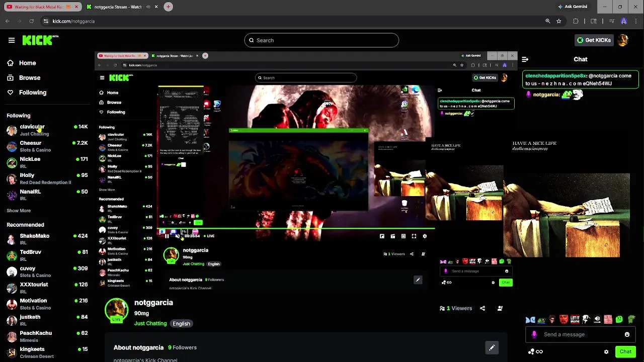The height and width of the screenshot is (362, 644).
Task: Focus the Kick search box
Action: tap(321, 40)
